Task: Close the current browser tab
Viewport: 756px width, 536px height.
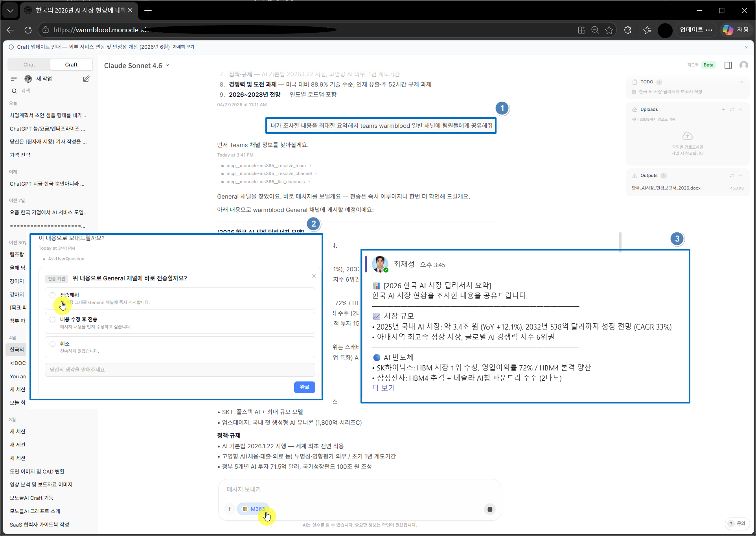Action: point(130,11)
